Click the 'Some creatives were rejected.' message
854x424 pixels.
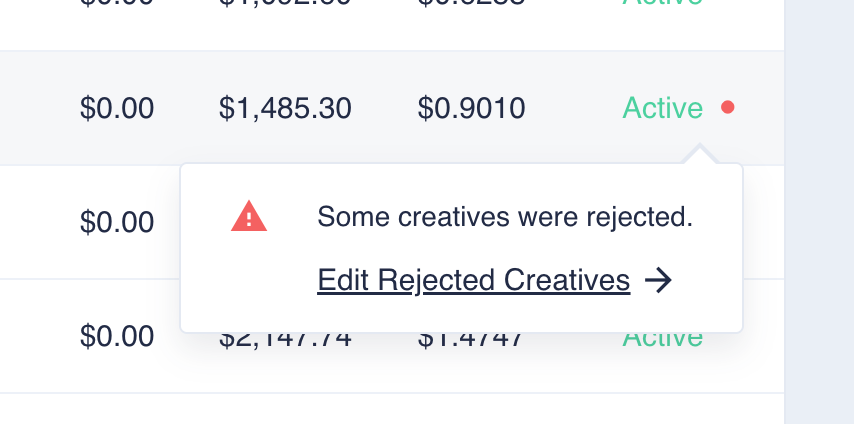point(505,217)
